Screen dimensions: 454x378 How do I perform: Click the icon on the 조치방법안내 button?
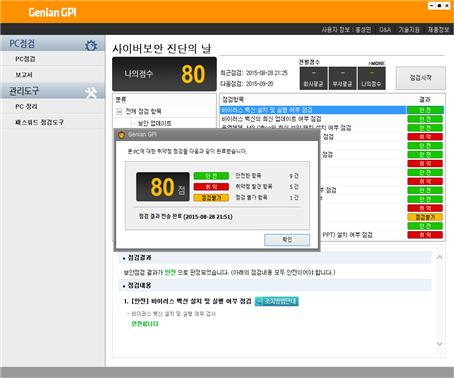(x=259, y=301)
